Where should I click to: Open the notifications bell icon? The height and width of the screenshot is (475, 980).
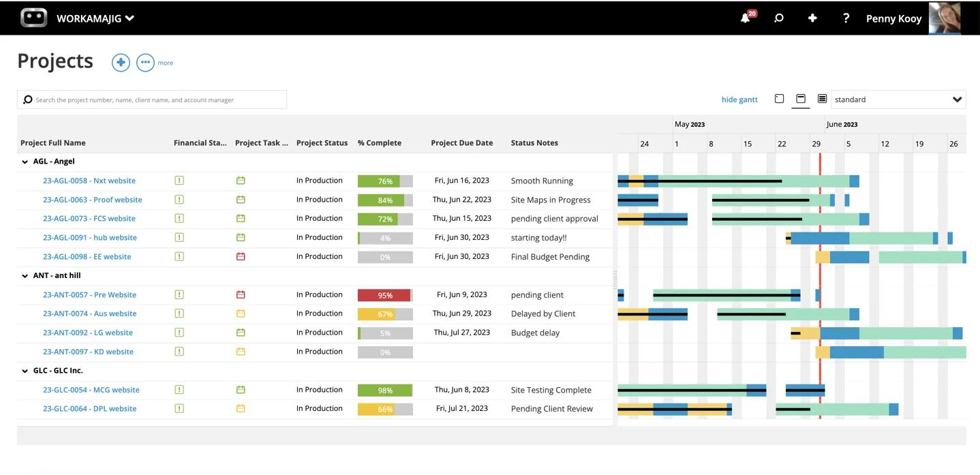[746, 18]
